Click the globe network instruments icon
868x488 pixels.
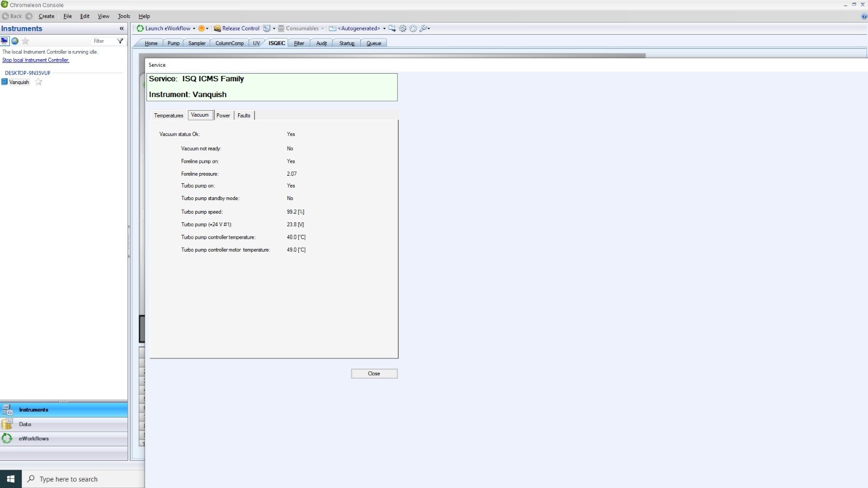[15, 41]
